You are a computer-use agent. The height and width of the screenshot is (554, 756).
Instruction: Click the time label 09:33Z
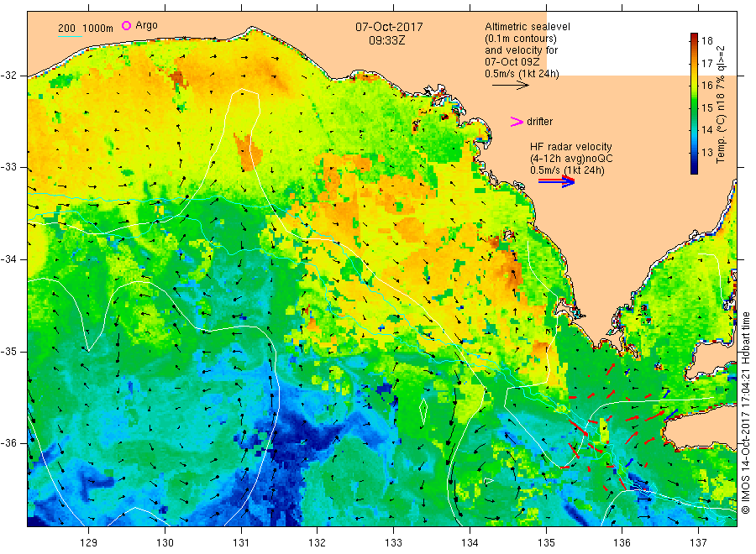point(386,40)
